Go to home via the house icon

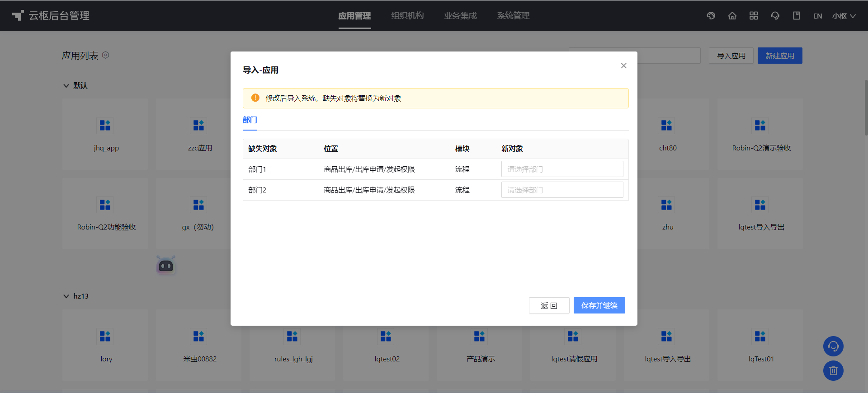click(x=732, y=16)
